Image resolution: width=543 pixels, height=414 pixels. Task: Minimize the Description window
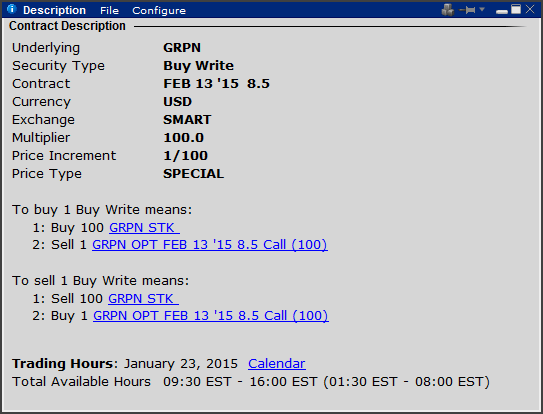501,12
